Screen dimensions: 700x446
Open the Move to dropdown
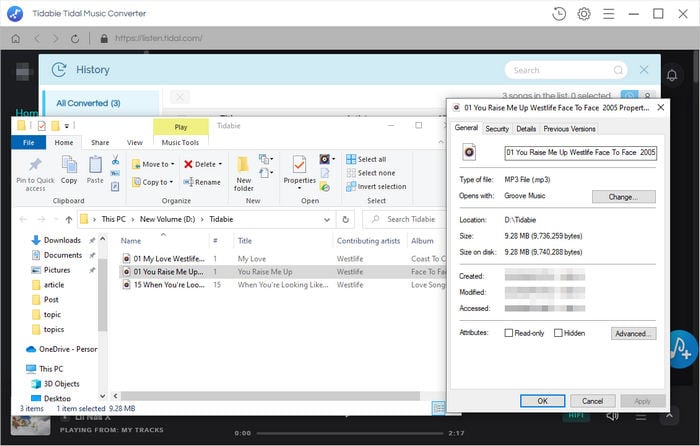tap(153, 164)
